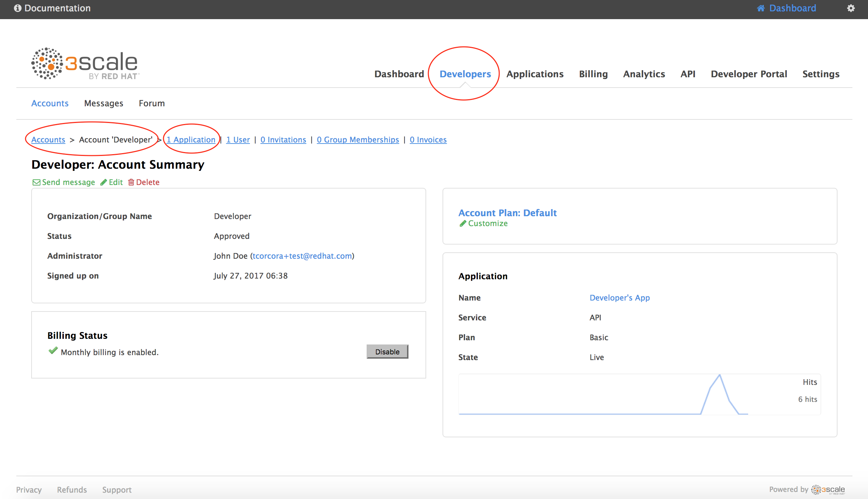The width and height of the screenshot is (868, 499).
Task: Click the hits chart peak
Action: (719, 376)
